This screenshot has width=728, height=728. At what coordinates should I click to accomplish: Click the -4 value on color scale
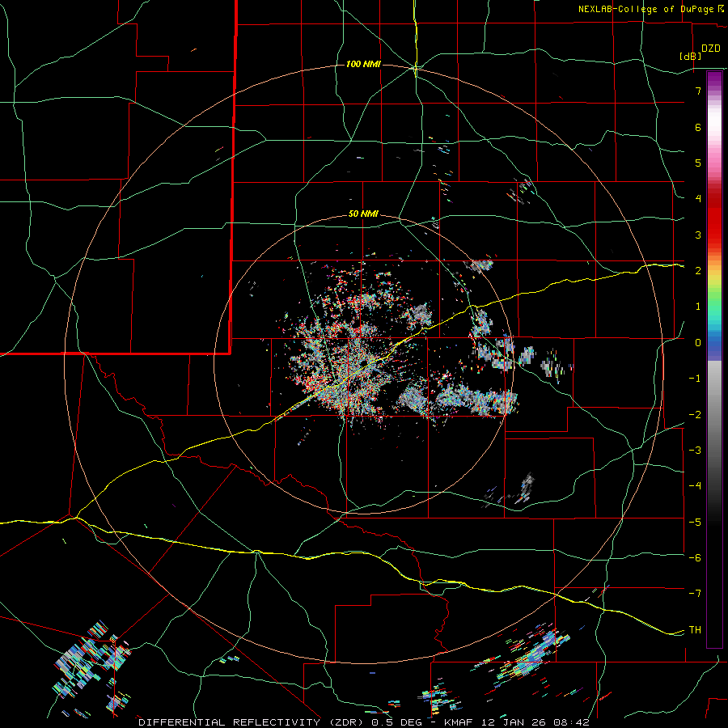(x=695, y=486)
